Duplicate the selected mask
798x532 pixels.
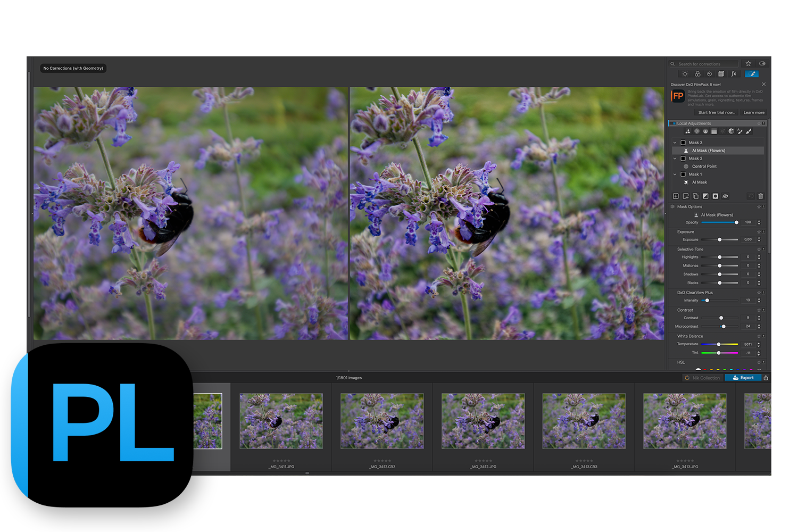click(x=695, y=196)
